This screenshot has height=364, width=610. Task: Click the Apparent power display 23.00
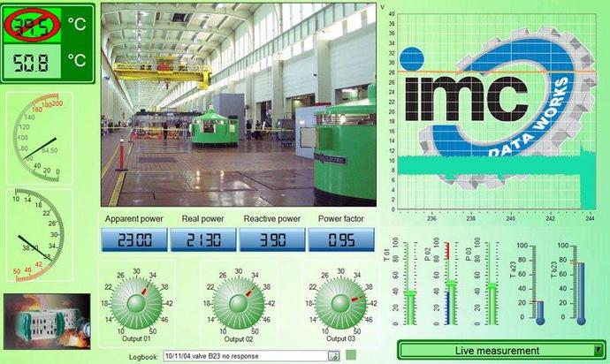[x=134, y=240]
